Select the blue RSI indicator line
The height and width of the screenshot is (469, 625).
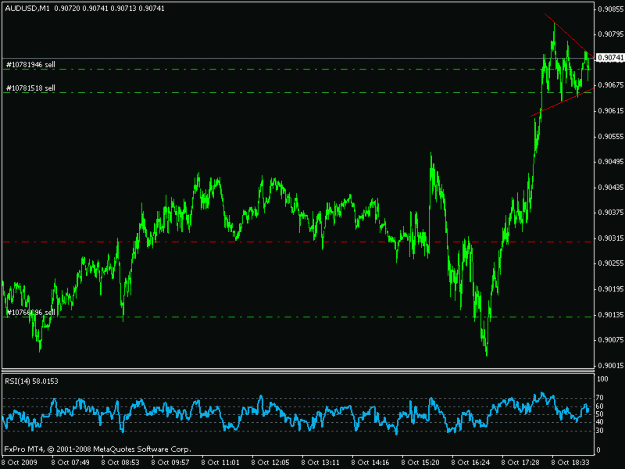click(296, 412)
